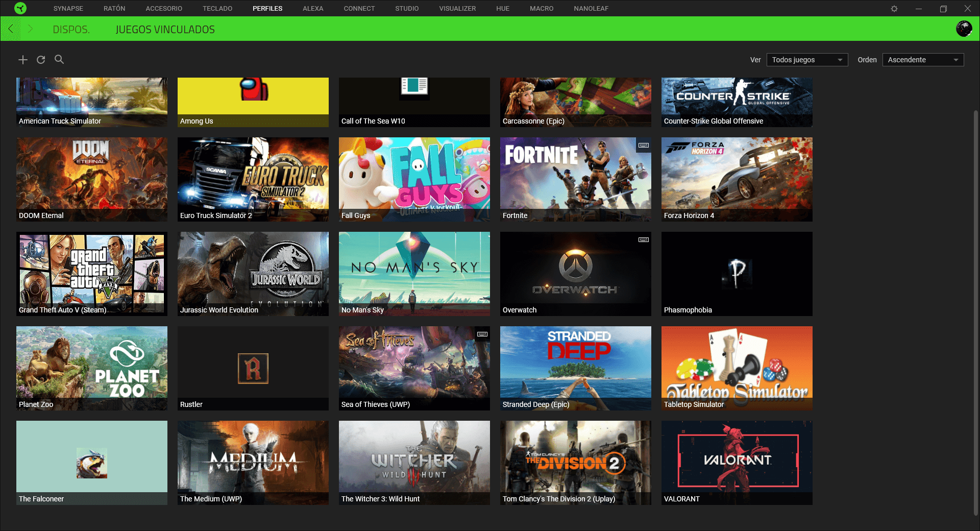Select Sea of Thieves (UWP) tile

point(414,368)
